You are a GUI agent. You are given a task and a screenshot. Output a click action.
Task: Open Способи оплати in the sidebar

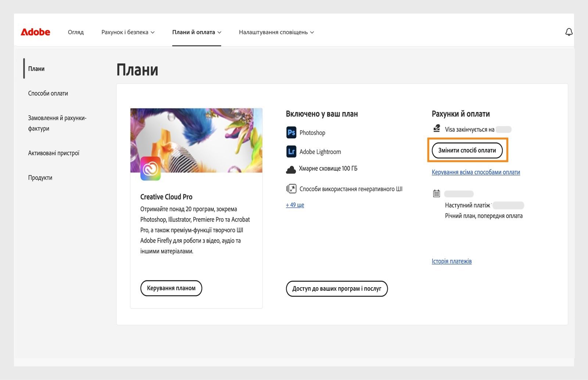point(48,93)
